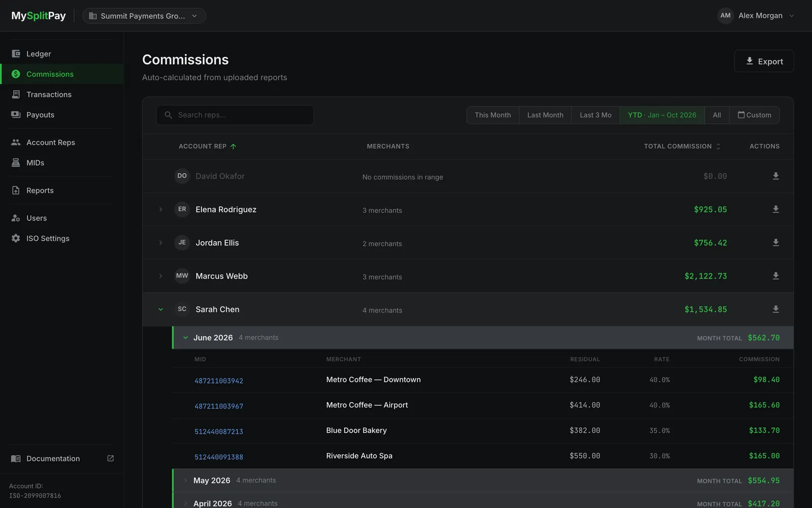Navigate to MIDs in sidebar

pos(62,163)
